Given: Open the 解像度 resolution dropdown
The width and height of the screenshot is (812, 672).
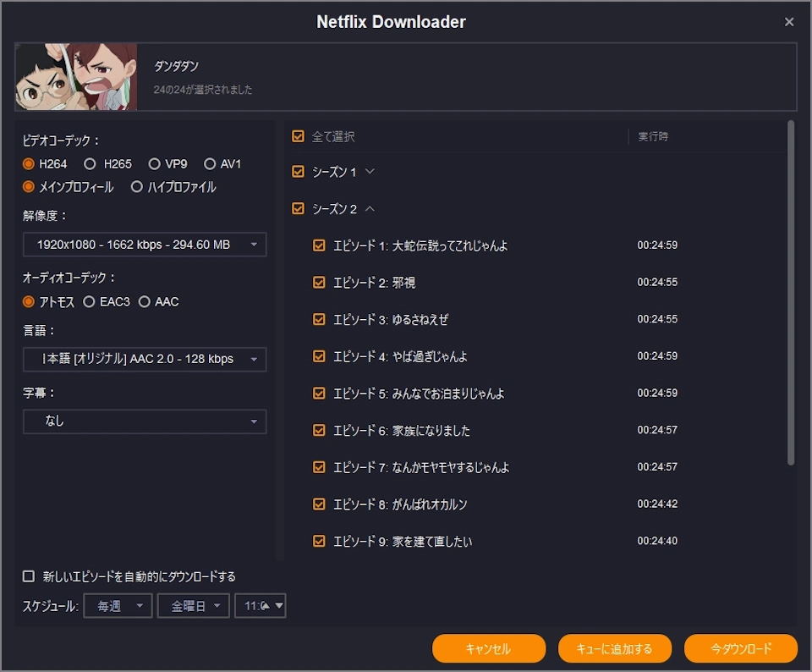Looking at the screenshot, I should (145, 245).
